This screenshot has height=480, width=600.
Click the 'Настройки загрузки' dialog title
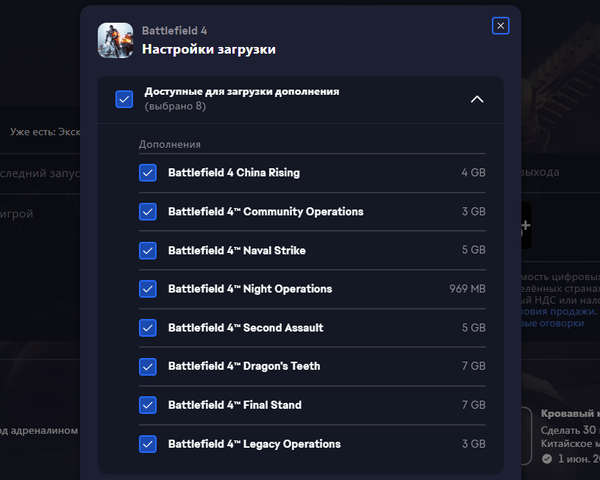[x=209, y=49]
